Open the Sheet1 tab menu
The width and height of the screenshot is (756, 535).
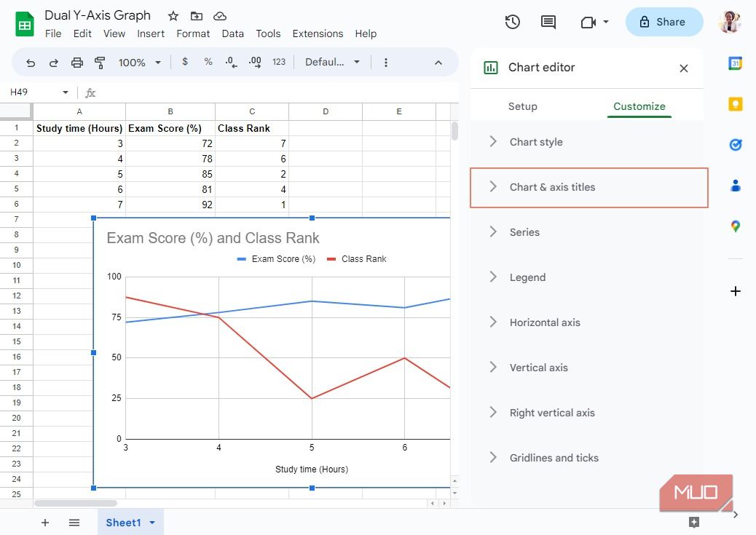click(152, 522)
